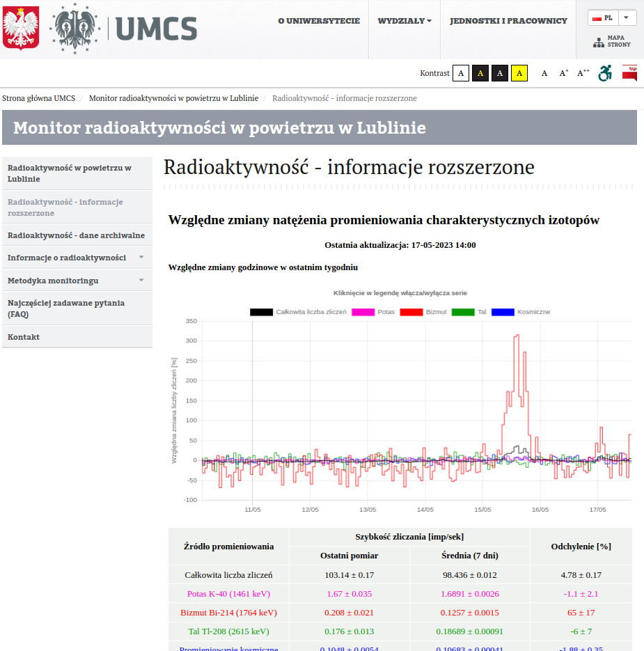Open O Uniwersytecie menu item
Viewport: 644px width, 651px height.
coord(319,21)
